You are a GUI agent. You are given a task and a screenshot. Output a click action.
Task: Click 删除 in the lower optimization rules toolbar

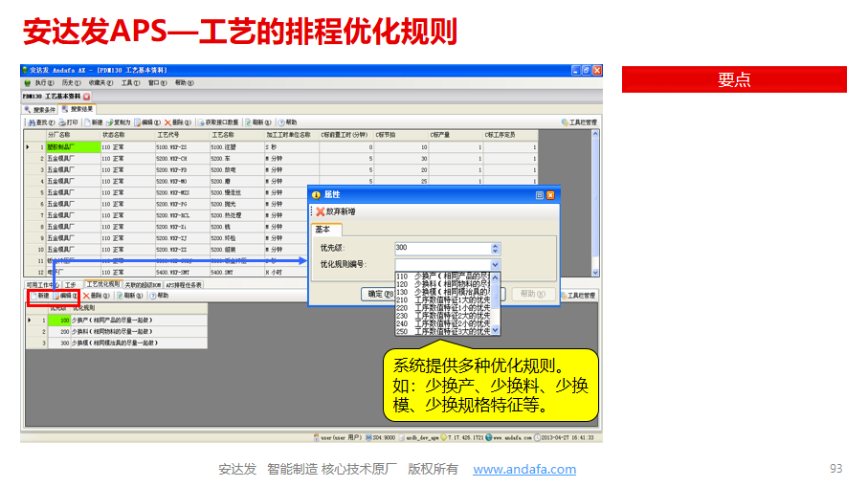pyautogui.click(x=97, y=296)
